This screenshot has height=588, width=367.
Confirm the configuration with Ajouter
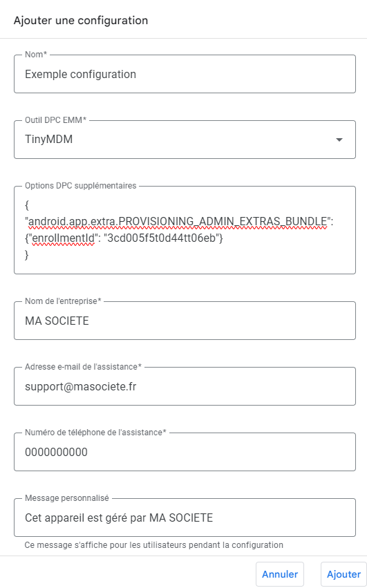point(344,574)
